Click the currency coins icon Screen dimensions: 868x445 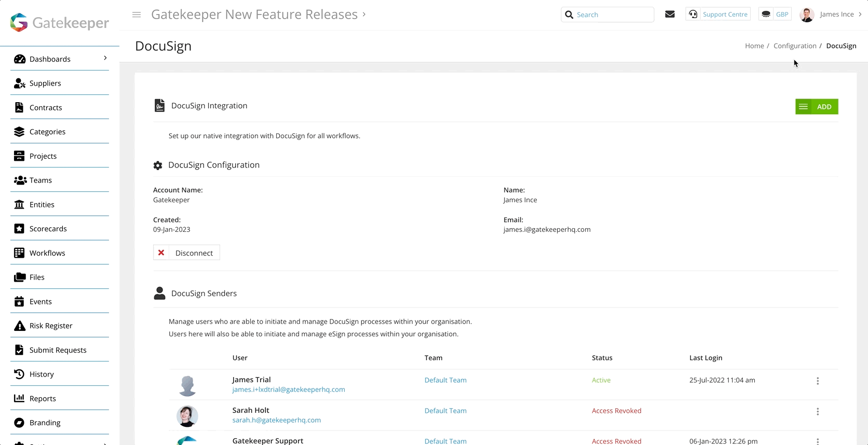[766, 15]
